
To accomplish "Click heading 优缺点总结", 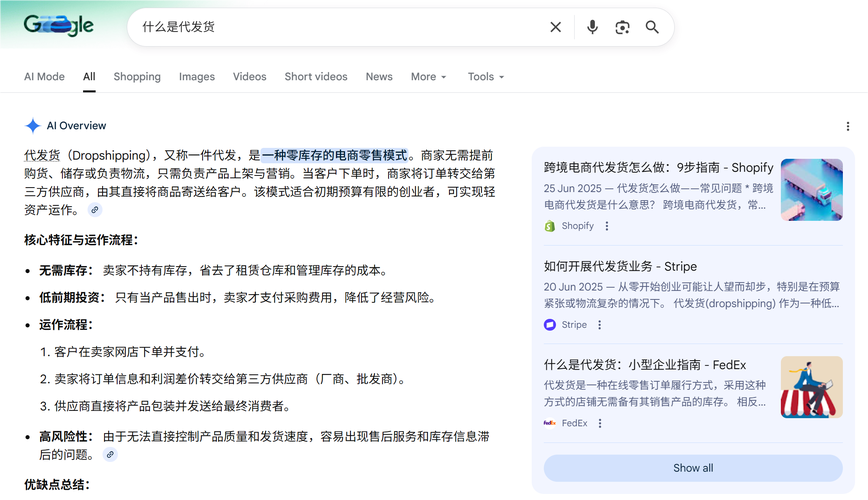I will click(57, 484).
